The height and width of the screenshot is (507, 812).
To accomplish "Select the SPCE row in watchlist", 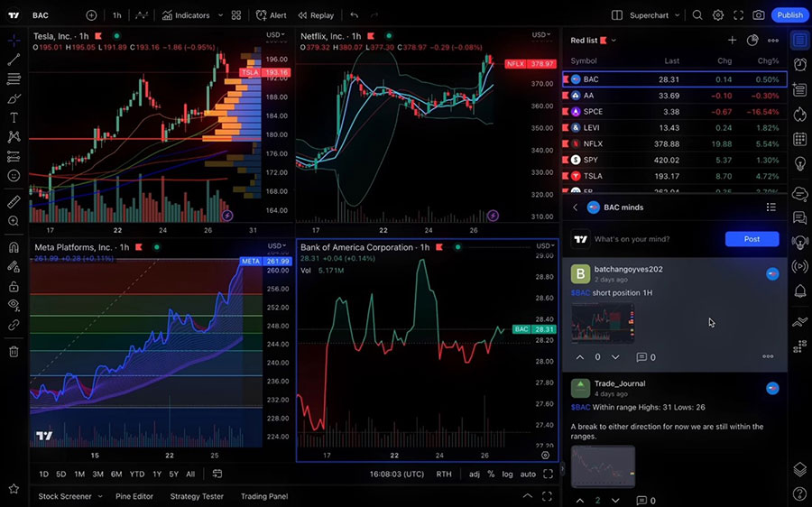I will click(674, 111).
